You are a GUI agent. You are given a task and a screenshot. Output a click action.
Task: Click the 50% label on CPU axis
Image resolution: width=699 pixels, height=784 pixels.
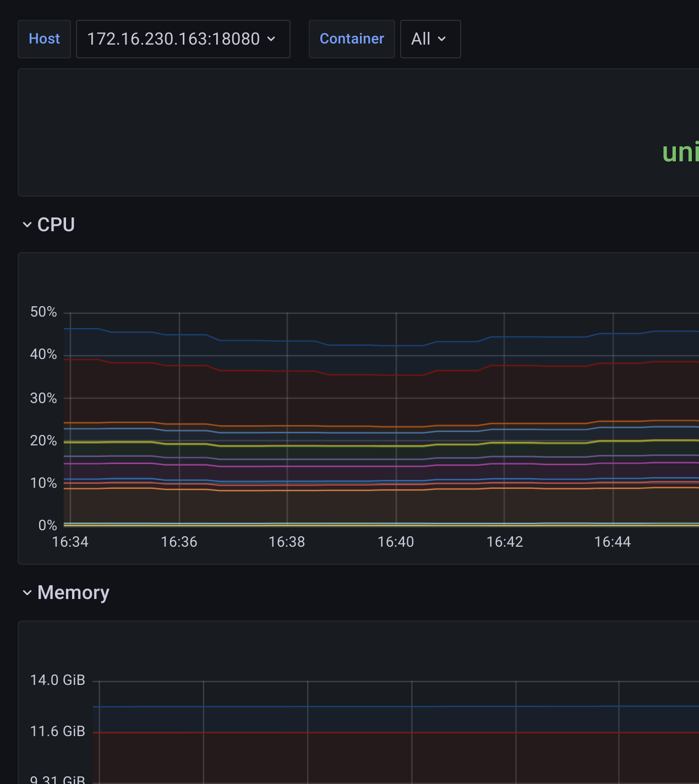point(43,312)
